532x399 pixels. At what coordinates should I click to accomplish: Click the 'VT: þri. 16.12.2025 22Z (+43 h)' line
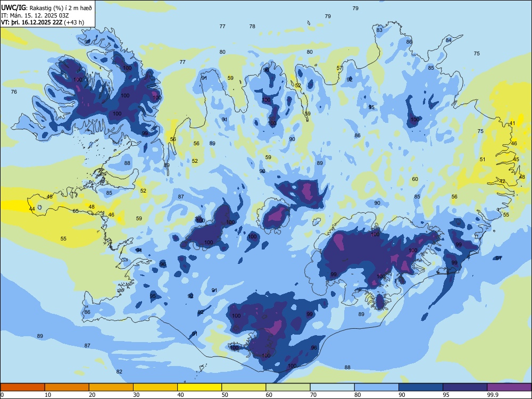(43, 22)
